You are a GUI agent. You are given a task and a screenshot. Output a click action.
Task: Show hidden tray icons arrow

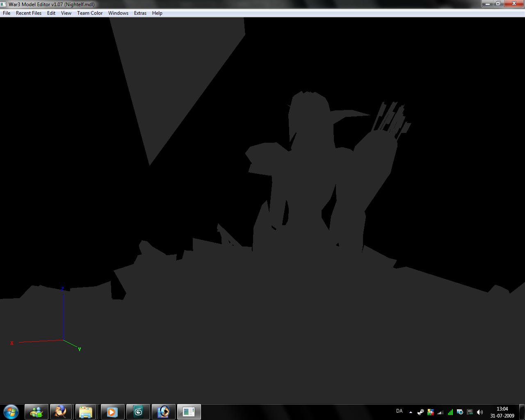(x=411, y=412)
